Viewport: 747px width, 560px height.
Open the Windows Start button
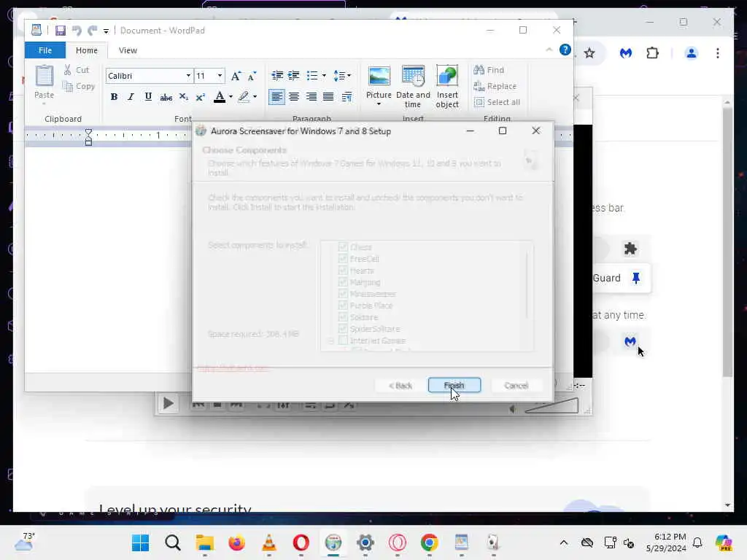(x=140, y=542)
